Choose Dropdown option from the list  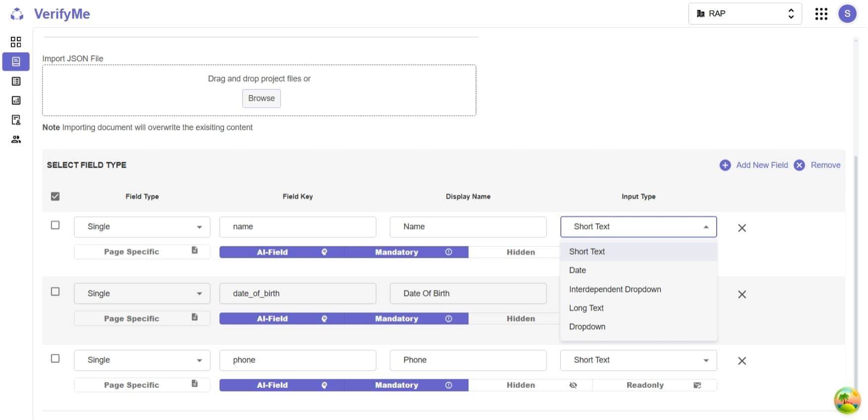639,327
